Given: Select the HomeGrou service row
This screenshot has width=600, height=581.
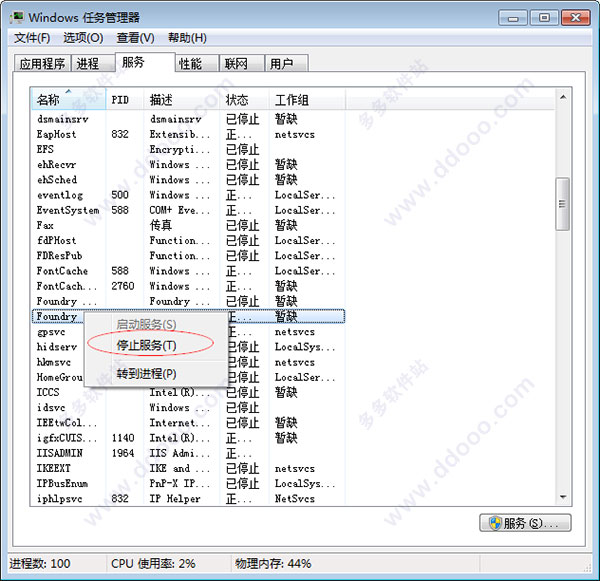Looking at the screenshot, I should 57,377.
